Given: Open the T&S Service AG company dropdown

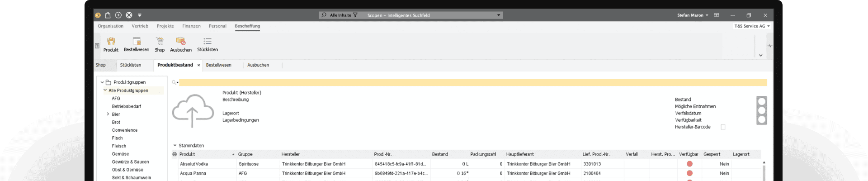Looking at the screenshot, I should [x=752, y=26].
